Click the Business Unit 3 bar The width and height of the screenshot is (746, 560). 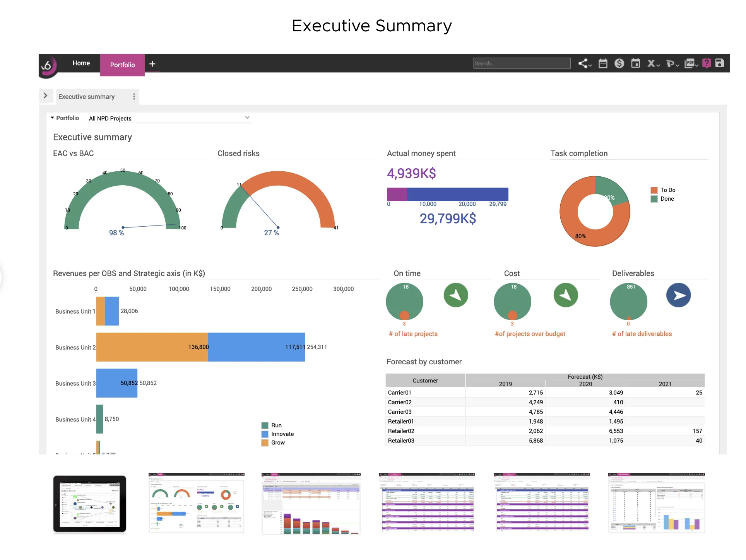[x=117, y=383]
